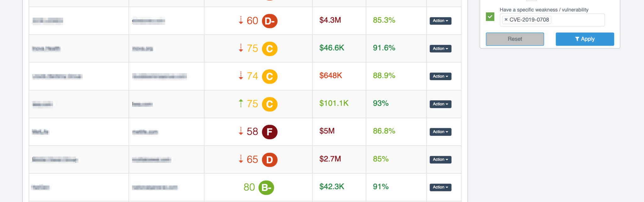Click the Reset button

(x=515, y=39)
